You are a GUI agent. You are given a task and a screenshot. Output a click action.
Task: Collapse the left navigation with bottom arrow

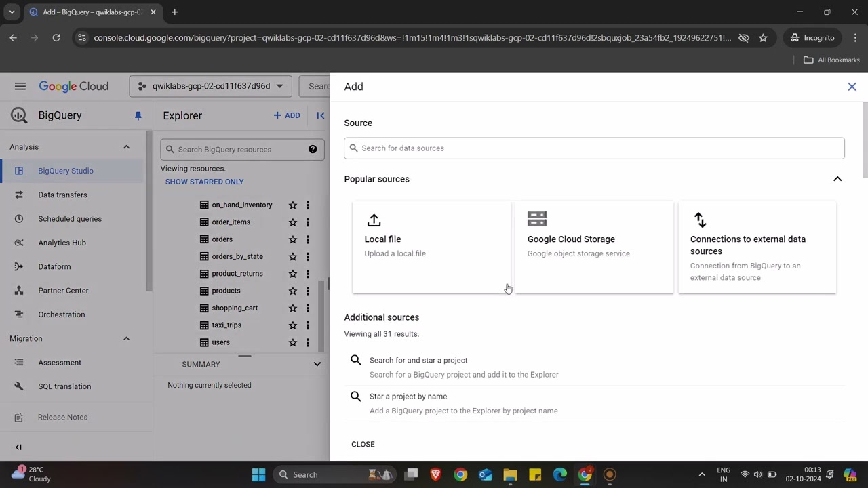click(18, 447)
